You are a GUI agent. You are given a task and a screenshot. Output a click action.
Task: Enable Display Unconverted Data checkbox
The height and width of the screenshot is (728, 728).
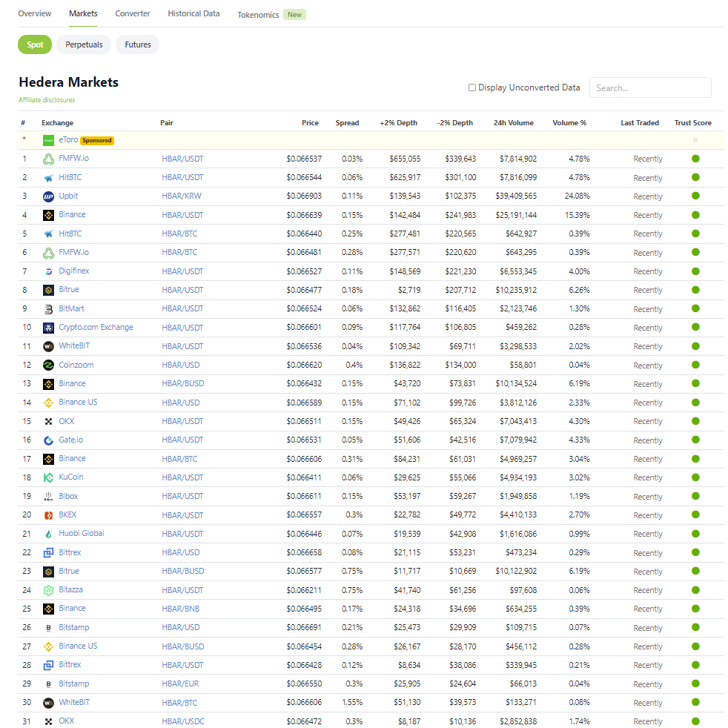coord(472,87)
